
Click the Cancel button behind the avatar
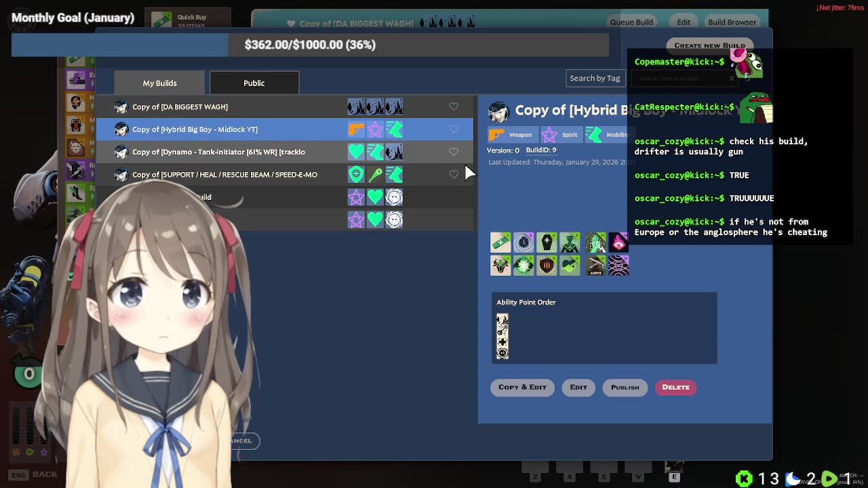click(240, 441)
